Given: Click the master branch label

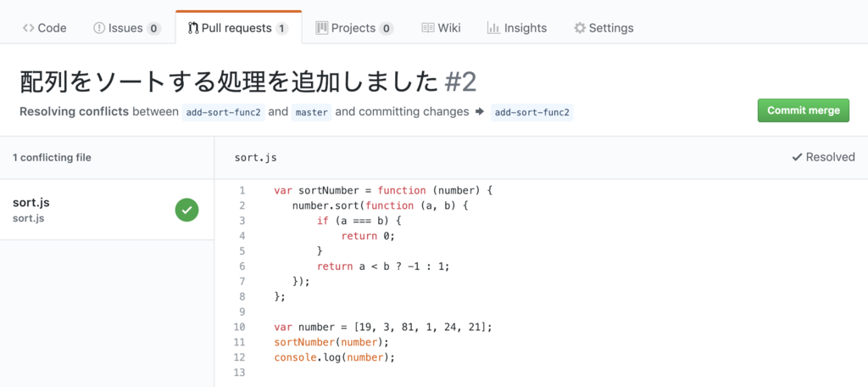Looking at the screenshot, I should point(311,113).
